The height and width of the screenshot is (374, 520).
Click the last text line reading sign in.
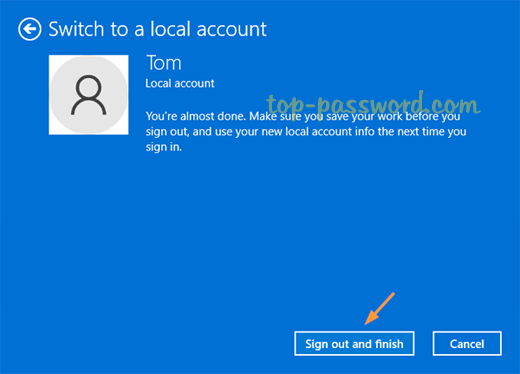[164, 147]
